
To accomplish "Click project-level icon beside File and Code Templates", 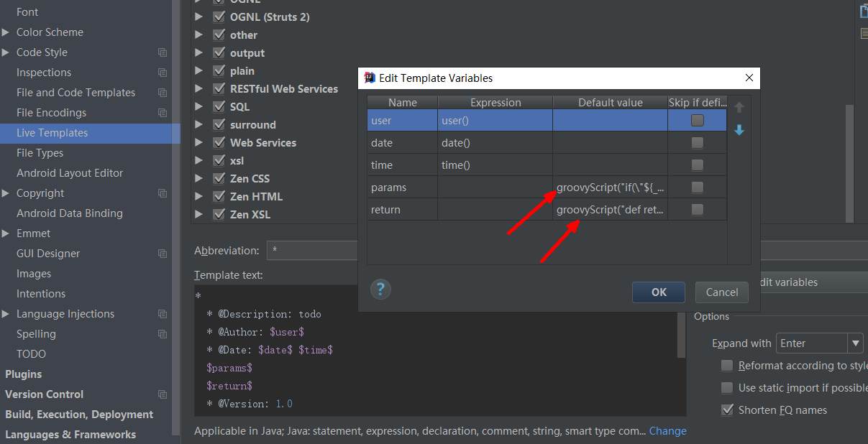I will pos(163,93).
